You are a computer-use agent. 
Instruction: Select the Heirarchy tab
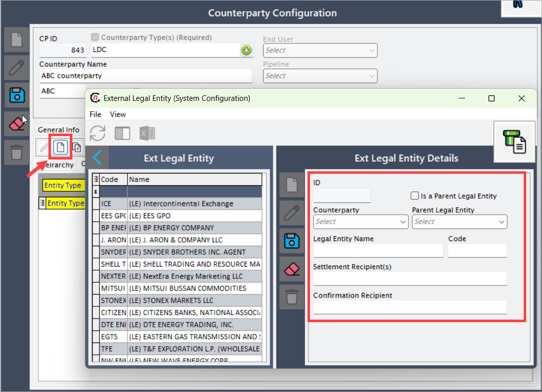pos(58,165)
